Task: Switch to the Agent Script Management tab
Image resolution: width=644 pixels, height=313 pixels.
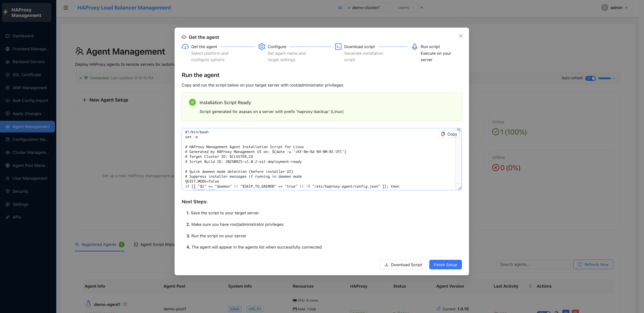Action: (x=154, y=245)
